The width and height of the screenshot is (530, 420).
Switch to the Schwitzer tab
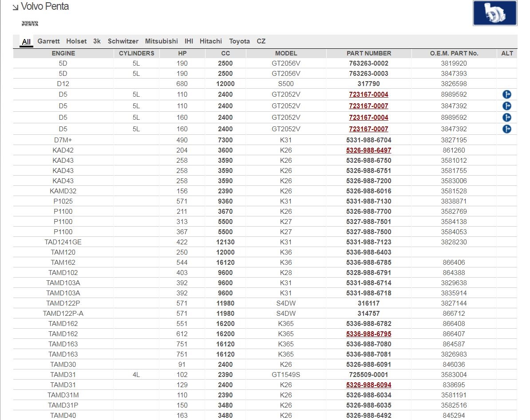(123, 41)
